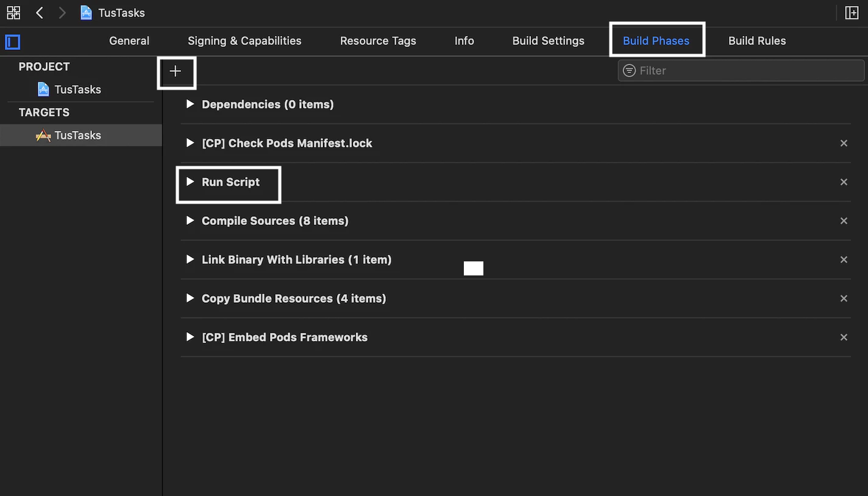Expand the Run Script phase

[x=190, y=182]
